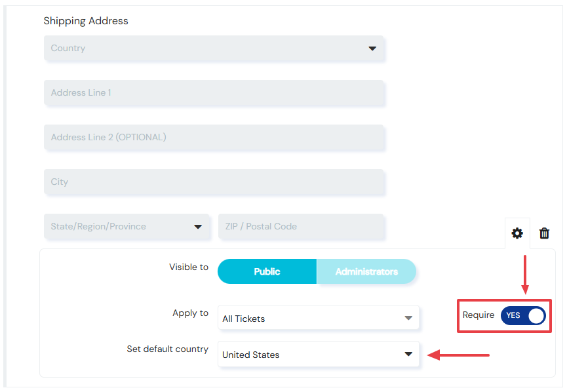The height and width of the screenshot is (392, 567).
Task: Toggle the Require switch
Action: point(523,315)
